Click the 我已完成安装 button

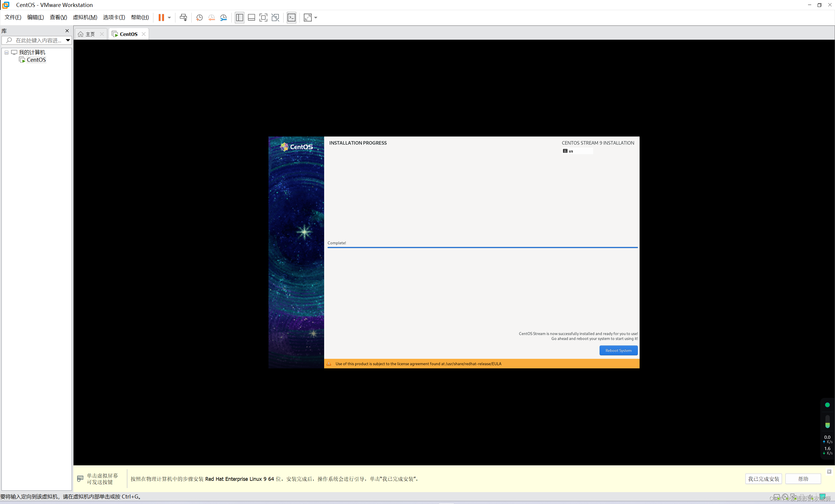coord(763,478)
